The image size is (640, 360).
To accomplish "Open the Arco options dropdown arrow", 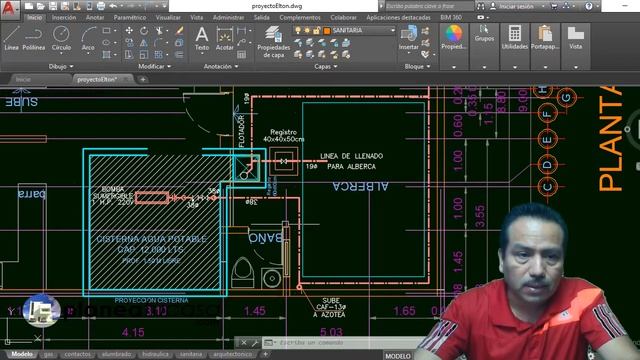I will coord(88,53).
